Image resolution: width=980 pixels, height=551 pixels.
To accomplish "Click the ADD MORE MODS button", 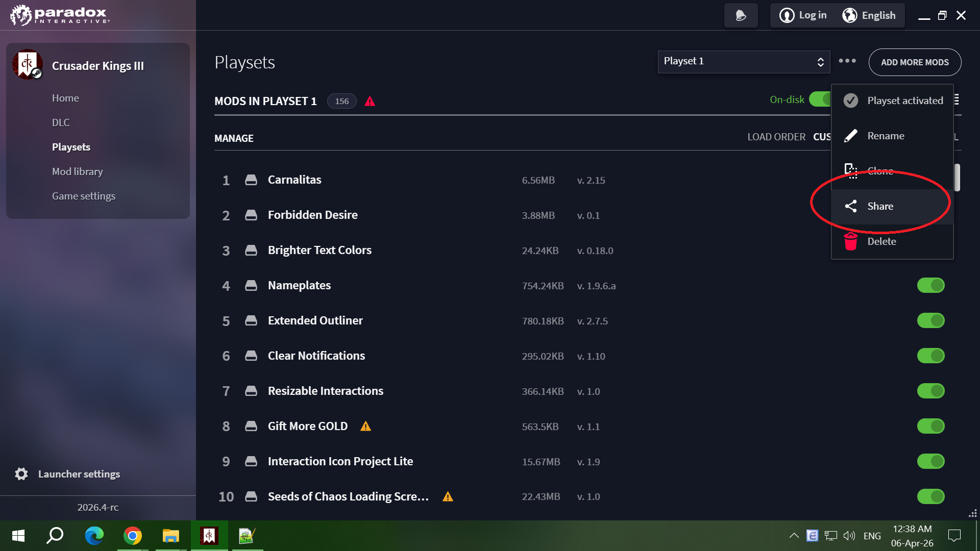I will [915, 62].
